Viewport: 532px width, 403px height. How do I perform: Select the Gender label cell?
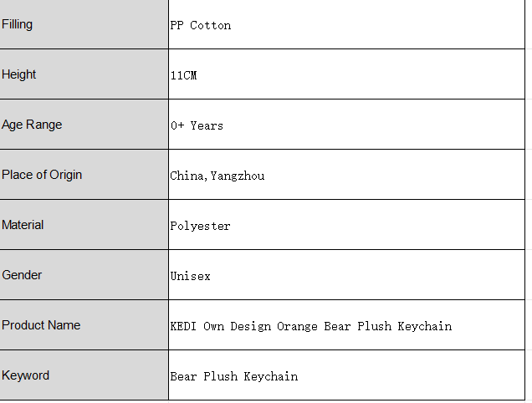84,275
